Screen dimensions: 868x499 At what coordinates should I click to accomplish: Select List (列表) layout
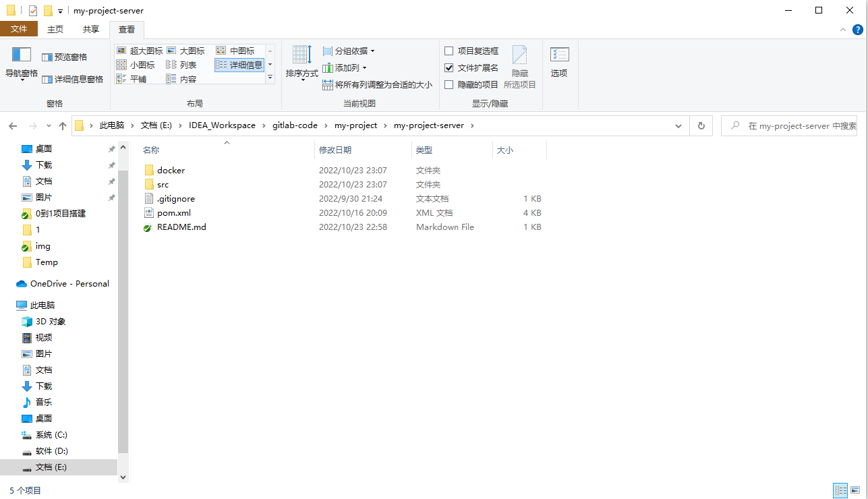tap(181, 65)
